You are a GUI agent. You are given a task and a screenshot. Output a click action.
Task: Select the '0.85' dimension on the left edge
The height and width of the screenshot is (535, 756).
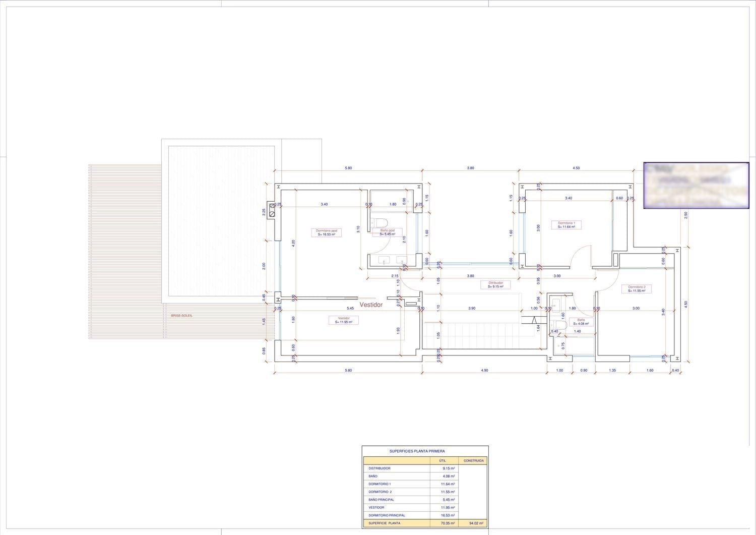[x=264, y=351]
